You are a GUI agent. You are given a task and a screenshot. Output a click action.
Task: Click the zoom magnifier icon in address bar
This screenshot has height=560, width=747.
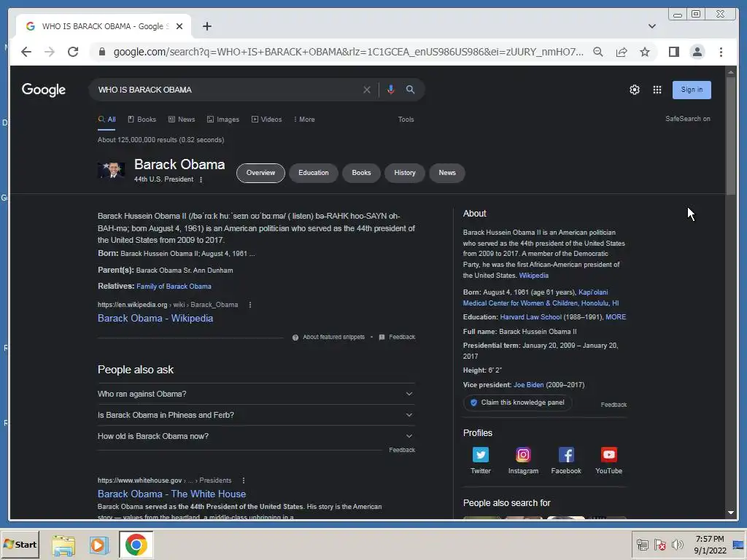[598, 52]
